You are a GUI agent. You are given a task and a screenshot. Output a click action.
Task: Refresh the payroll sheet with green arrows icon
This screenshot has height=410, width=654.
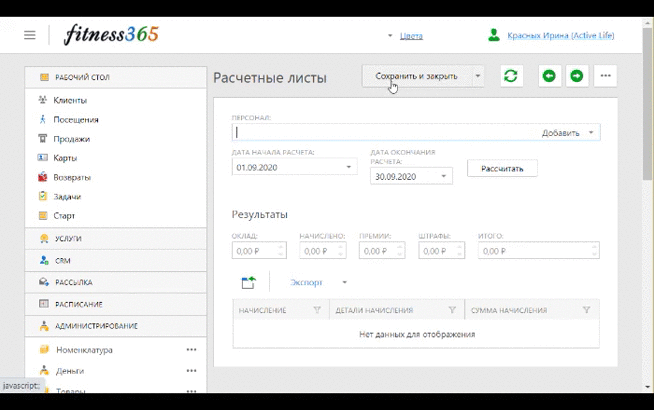(511, 76)
